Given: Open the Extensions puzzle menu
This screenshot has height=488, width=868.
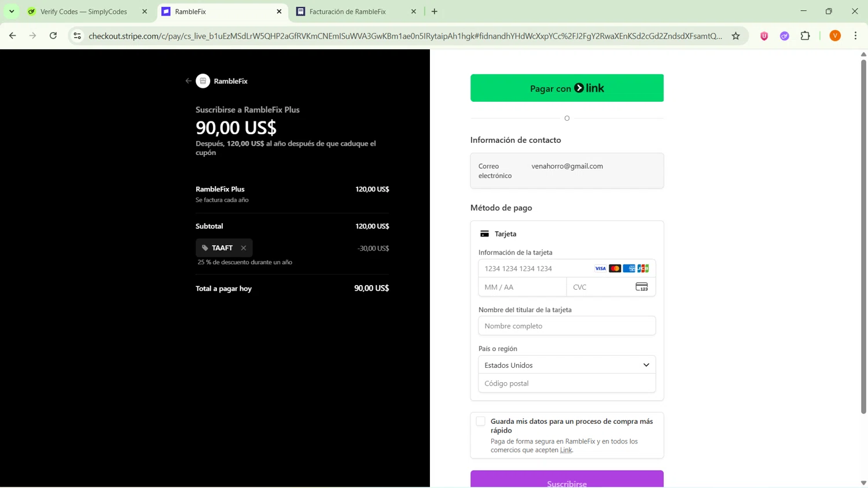Looking at the screenshot, I should click(x=805, y=36).
